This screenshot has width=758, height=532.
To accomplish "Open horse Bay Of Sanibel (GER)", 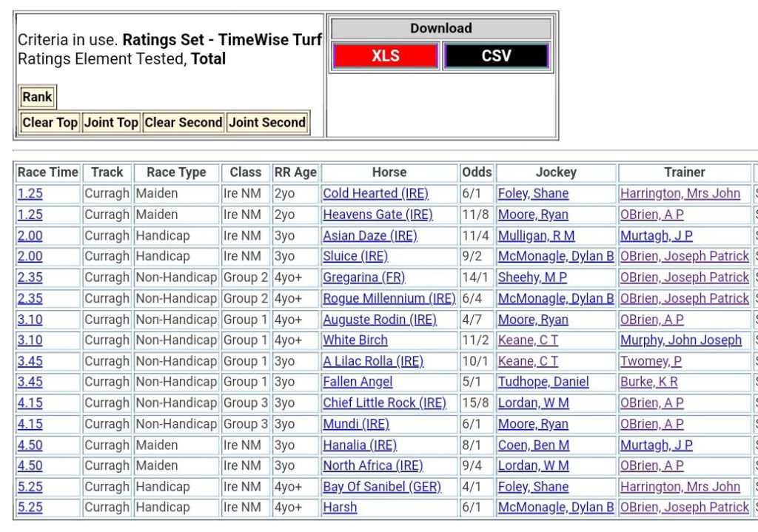I will (x=381, y=487).
